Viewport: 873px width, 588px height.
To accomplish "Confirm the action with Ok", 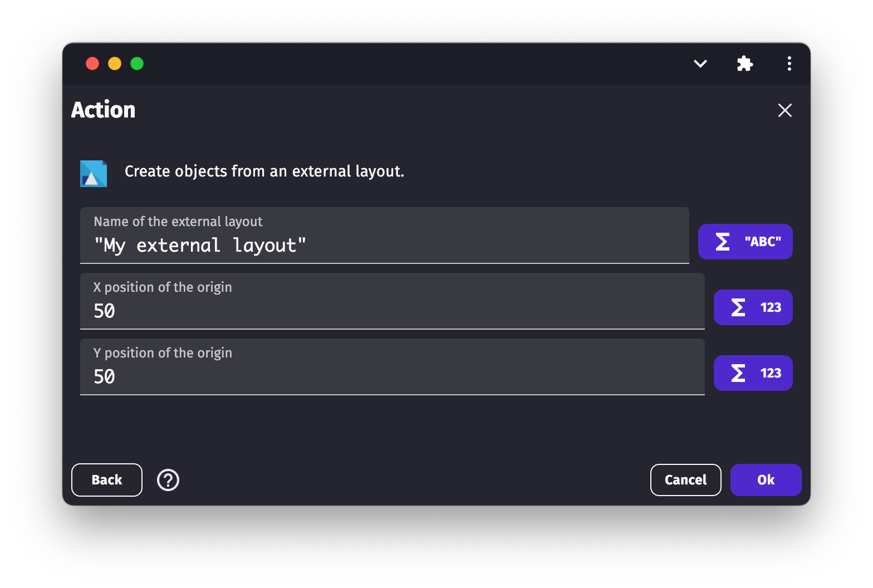I will coord(766,480).
